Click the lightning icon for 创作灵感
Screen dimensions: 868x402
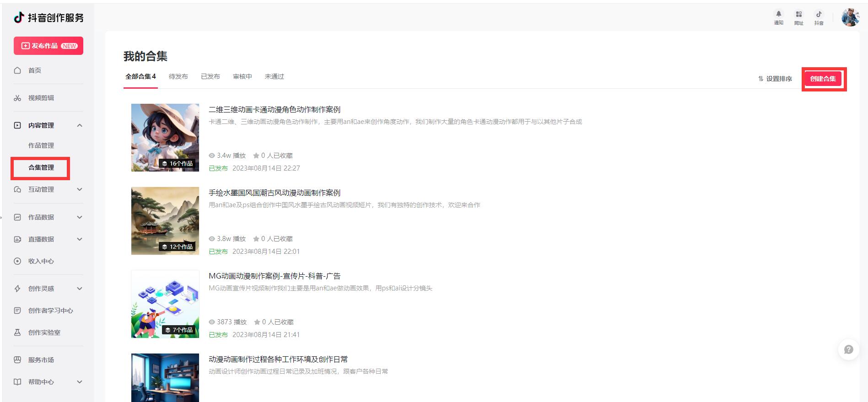(x=17, y=289)
